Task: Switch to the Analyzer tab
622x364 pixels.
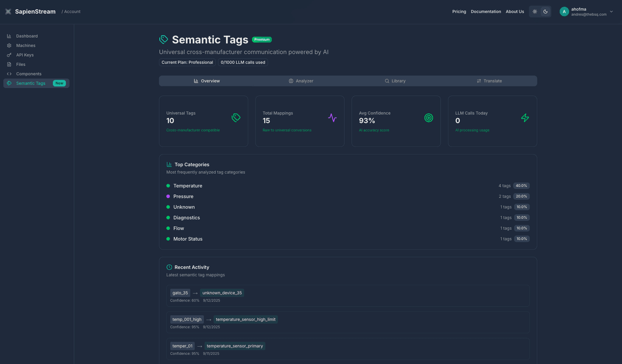Action: coord(301,81)
